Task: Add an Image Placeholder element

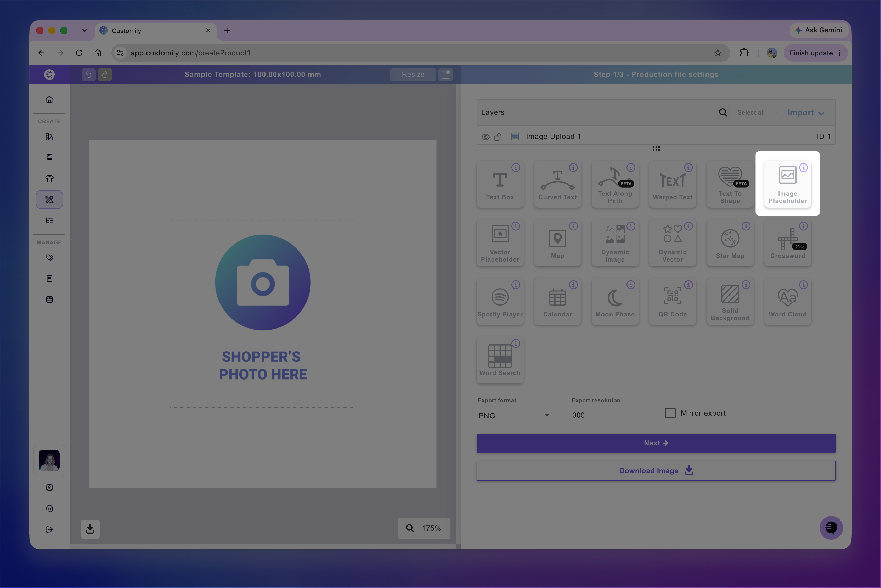Action: (x=788, y=184)
